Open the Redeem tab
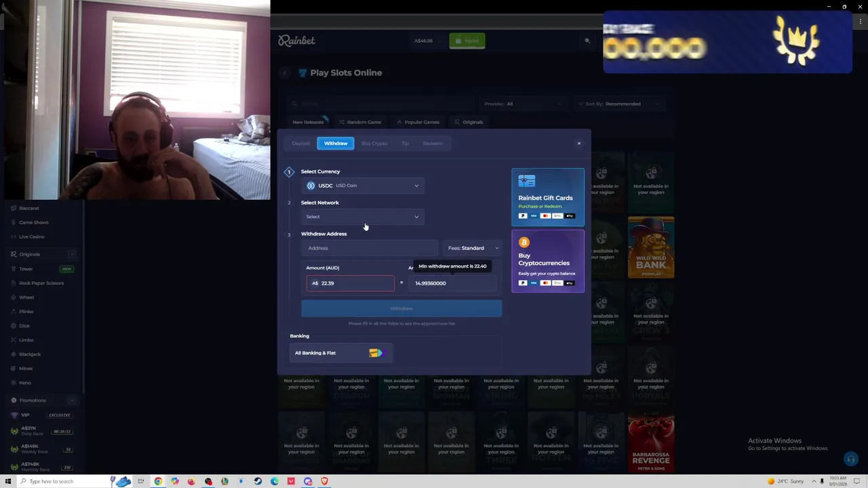Screen dimensions: 868x488 point(433,143)
